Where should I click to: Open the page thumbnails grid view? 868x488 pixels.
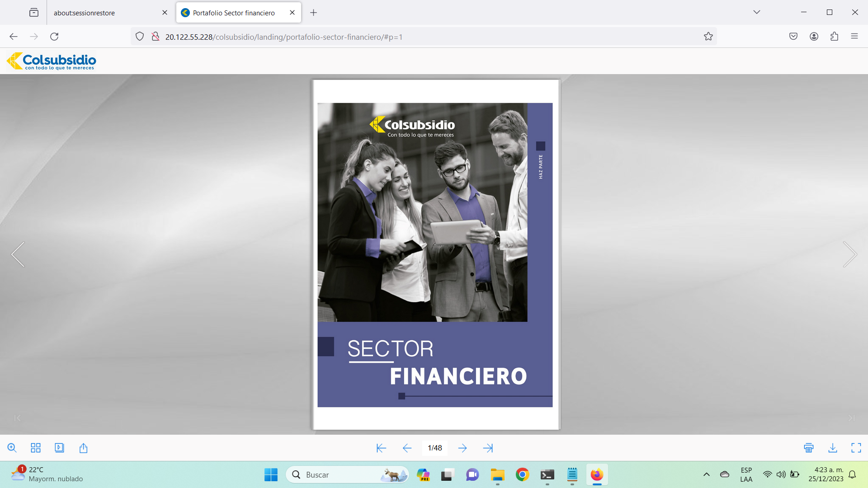[x=36, y=448]
